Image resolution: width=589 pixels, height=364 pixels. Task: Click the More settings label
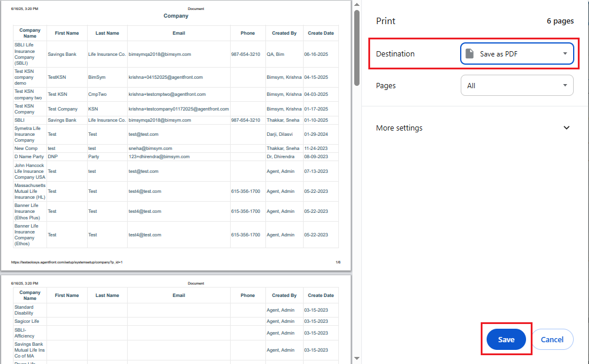tap(399, 128)
